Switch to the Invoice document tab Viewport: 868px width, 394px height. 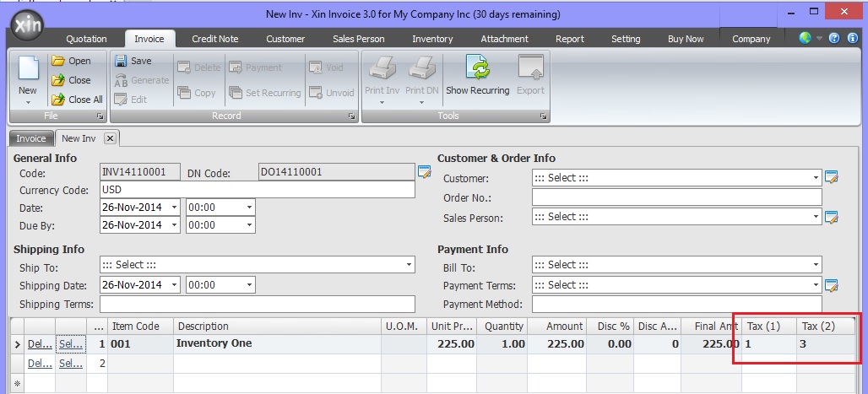point(31,138)
